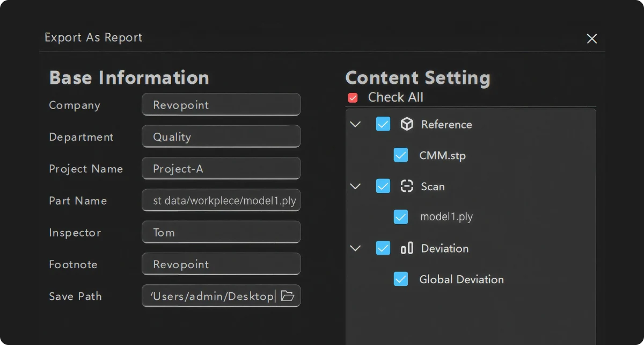Uncheck the model1.ply checkbox
This screenshot has width=644, height=345.
pos(401,217)
